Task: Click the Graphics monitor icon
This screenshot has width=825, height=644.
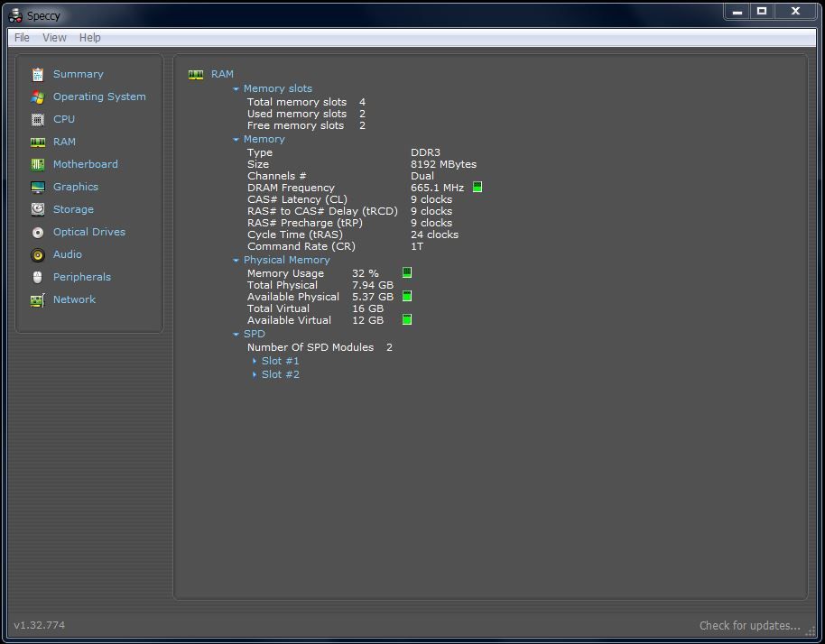Action: [37, 187]
